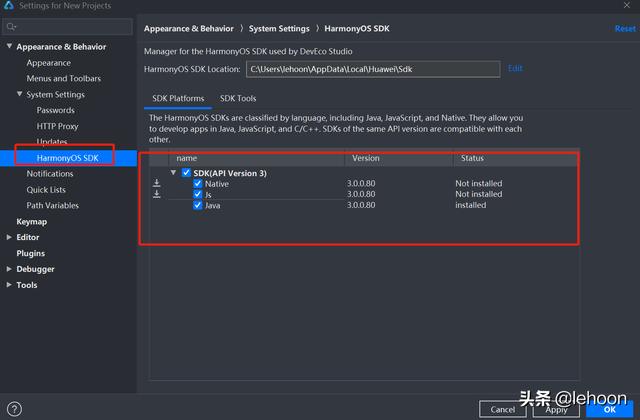The height and width of the screenshot is (420, 640).
Task: Expand the Tools settings node
Action: pos(9,285)
